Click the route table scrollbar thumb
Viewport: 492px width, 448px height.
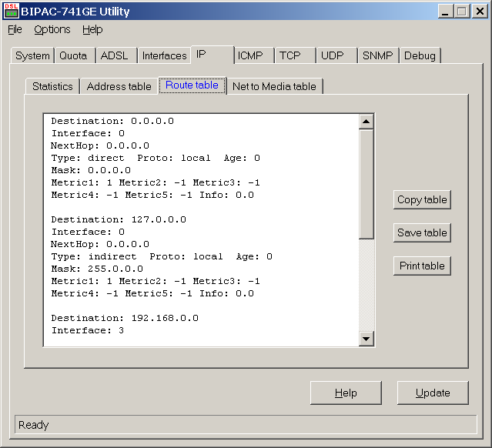point(366,184)
